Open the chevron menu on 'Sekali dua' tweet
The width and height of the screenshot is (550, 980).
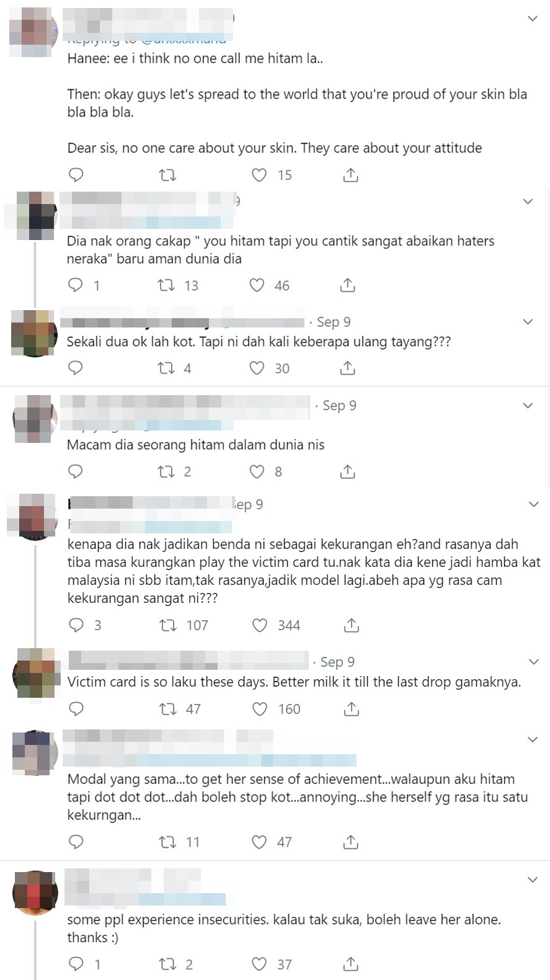[528, 322]
